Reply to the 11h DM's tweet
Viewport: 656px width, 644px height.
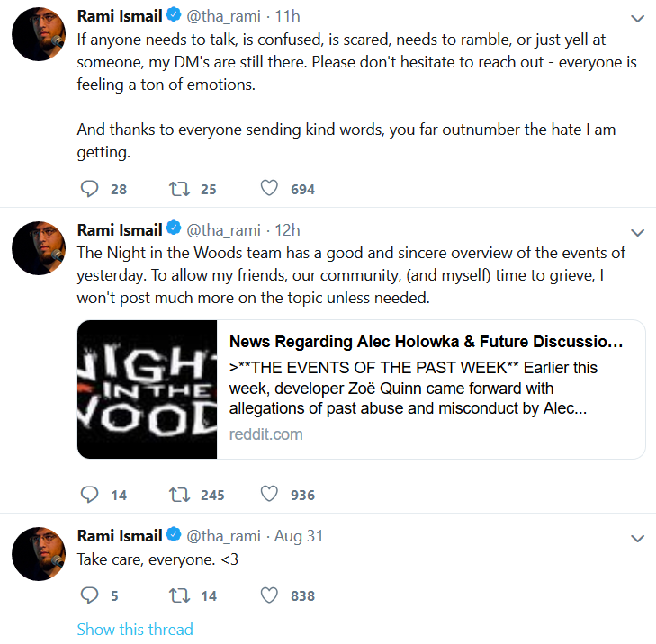[x=89, y=189]
